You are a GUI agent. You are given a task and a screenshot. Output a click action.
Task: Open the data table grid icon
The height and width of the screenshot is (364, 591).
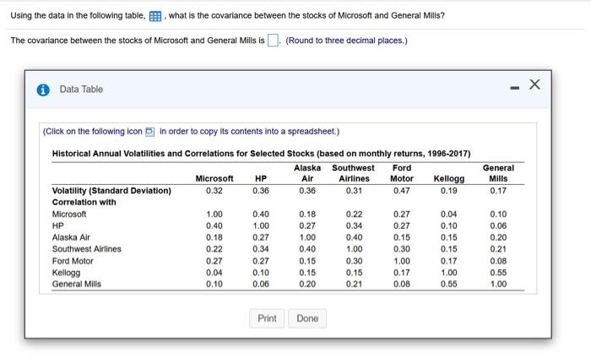tap(155, 16)
